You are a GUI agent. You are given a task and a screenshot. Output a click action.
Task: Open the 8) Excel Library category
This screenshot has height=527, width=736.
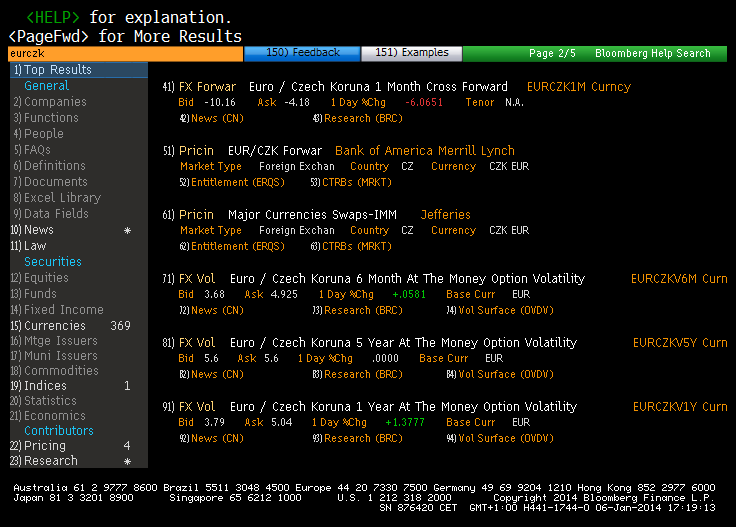click(x=57, y=198)
